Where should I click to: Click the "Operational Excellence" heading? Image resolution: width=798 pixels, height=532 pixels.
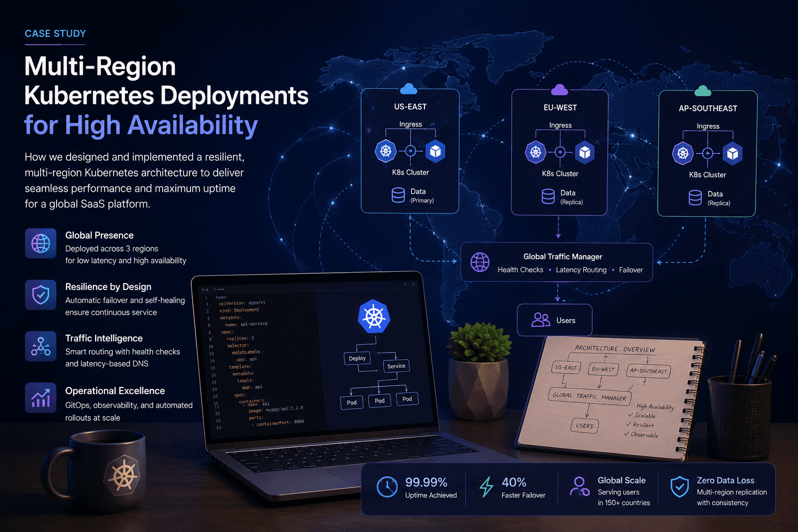115,391
